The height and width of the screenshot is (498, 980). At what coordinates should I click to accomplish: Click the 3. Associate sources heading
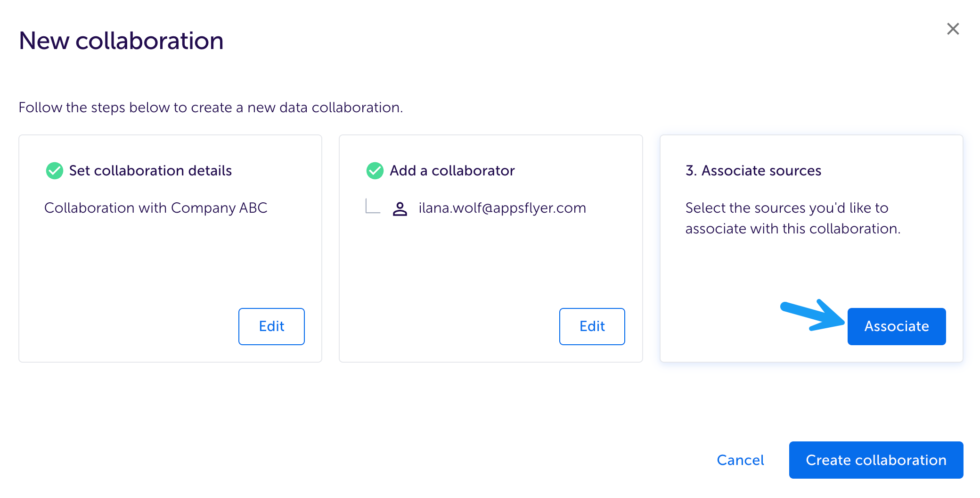(753, 171)
